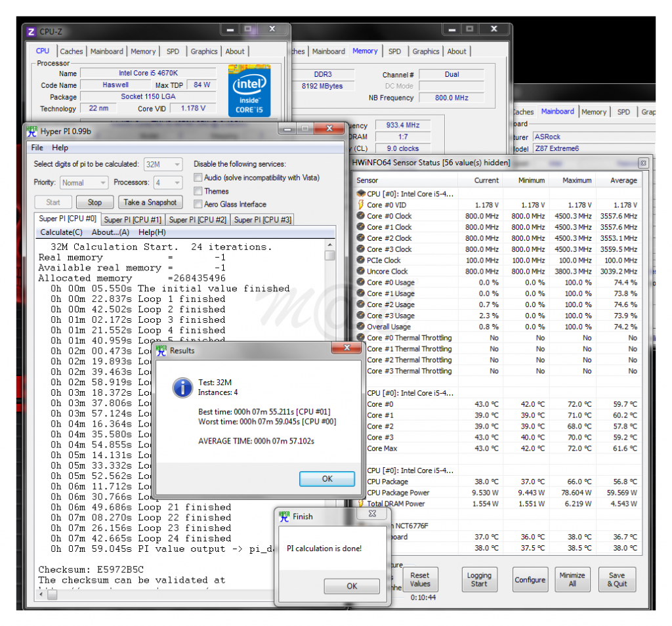
Task: Select the Core #0 VID lightning sensor icon
Action: tap(360, 205)
